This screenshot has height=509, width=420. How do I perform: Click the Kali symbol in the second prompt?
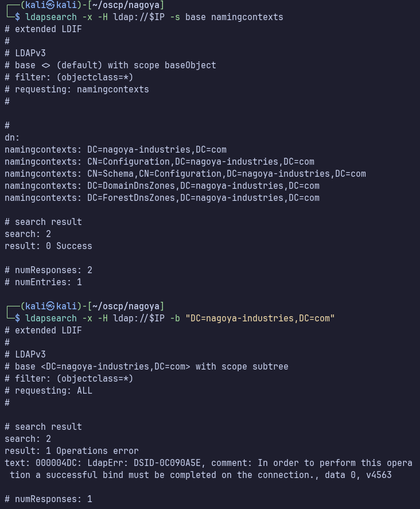(x=50, y=306)
